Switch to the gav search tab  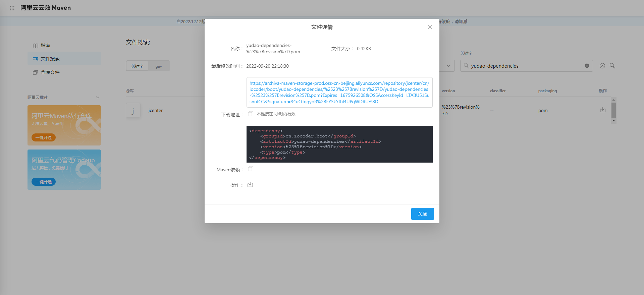[x=159, y=66]
